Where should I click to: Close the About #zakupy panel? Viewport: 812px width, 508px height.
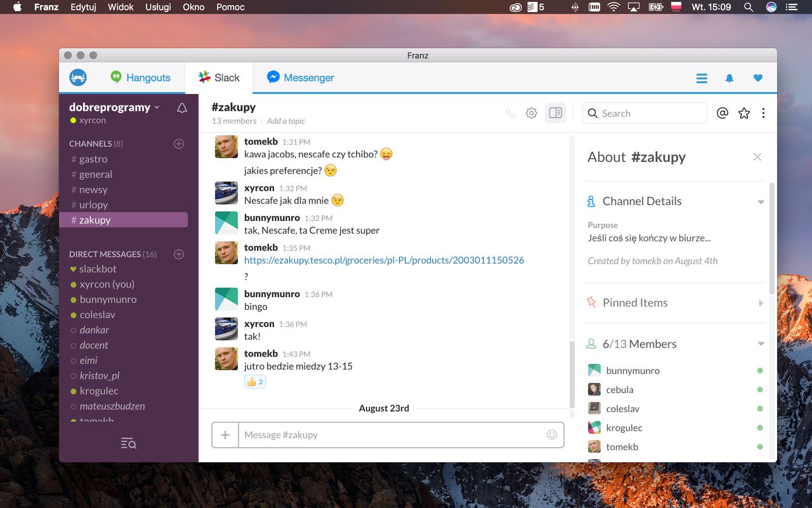[757, 157]
